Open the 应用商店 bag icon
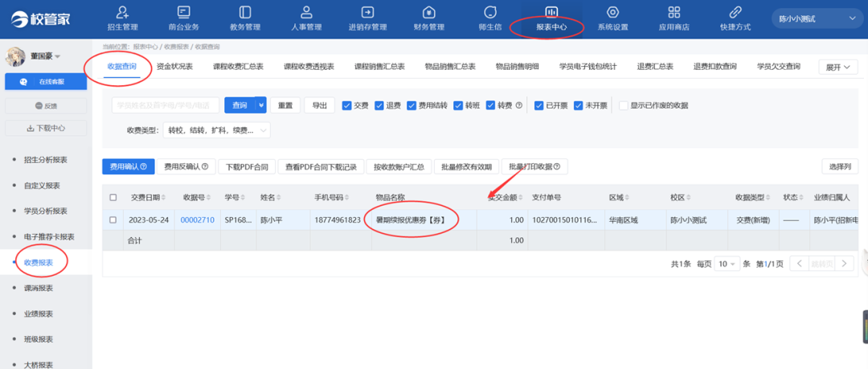 coord(674,13)
